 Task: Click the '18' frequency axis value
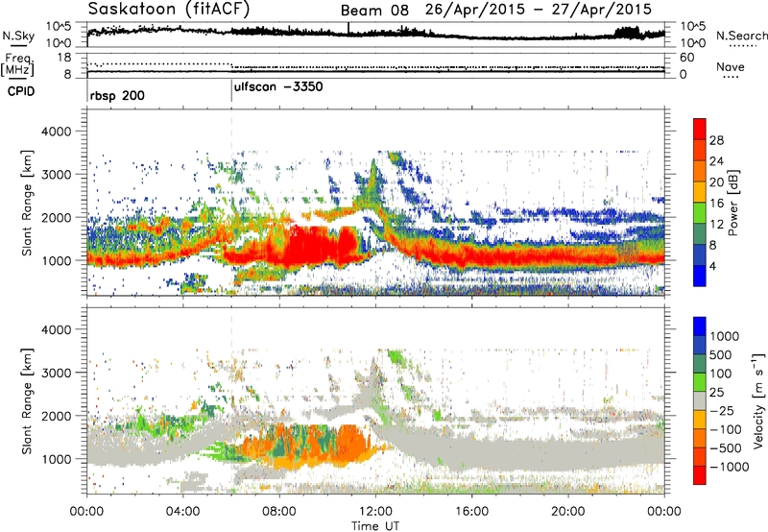64,58
